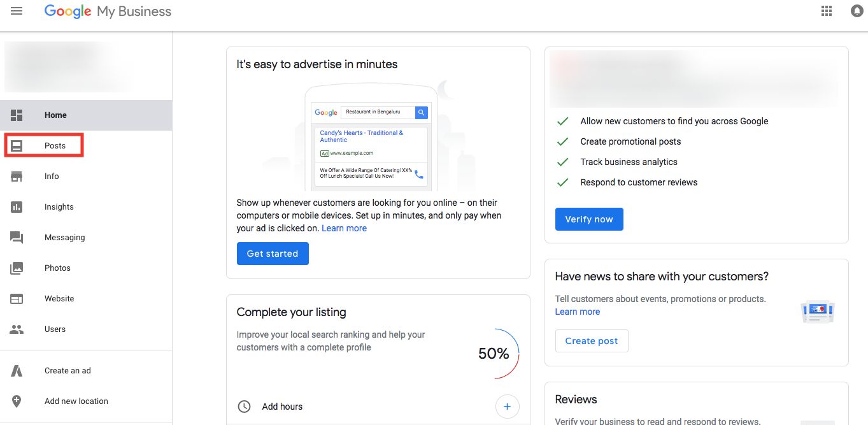Image resolution: width=868 pixels, height=425 pixels.
Task: Click the Add hours plus button
Action: point(507,407)
